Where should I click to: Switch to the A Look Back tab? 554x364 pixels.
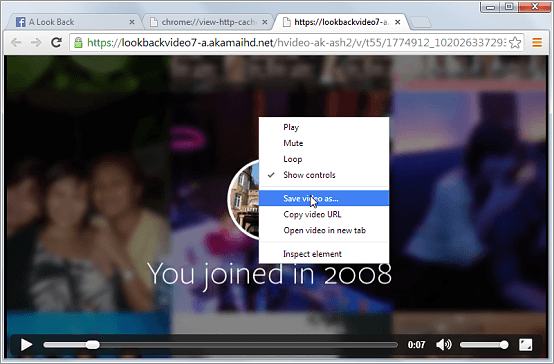(x=74, y=22)
